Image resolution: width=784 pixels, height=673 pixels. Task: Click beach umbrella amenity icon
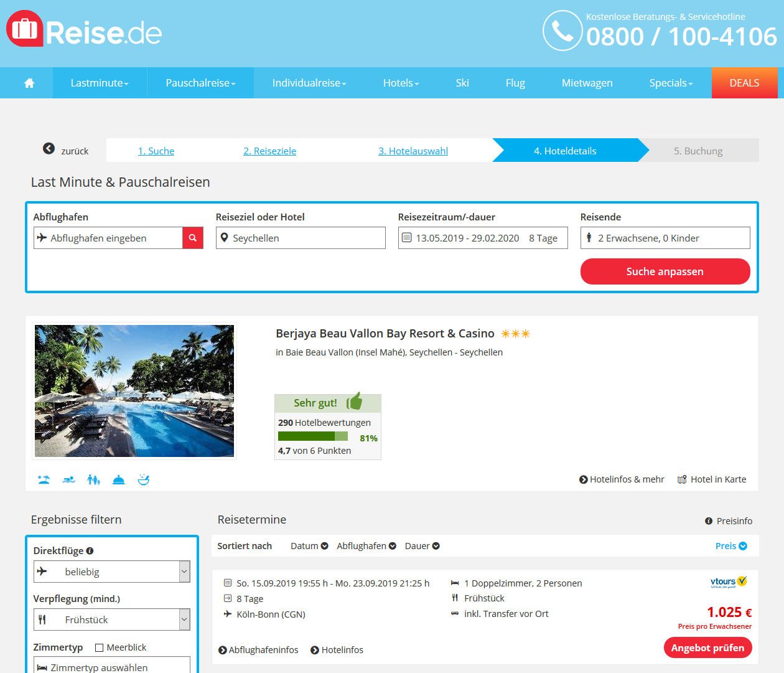coord(44,479)
